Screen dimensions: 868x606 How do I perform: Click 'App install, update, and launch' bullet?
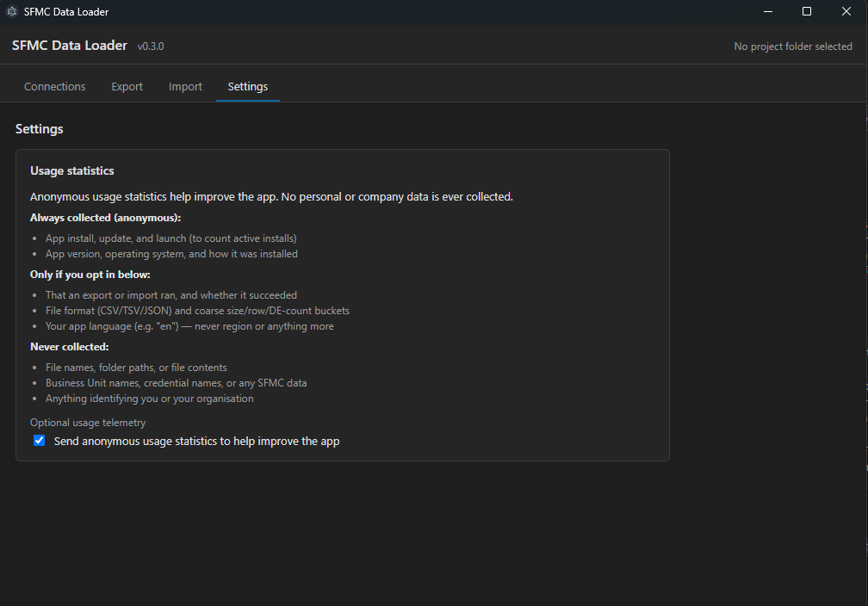click(171, 238)
